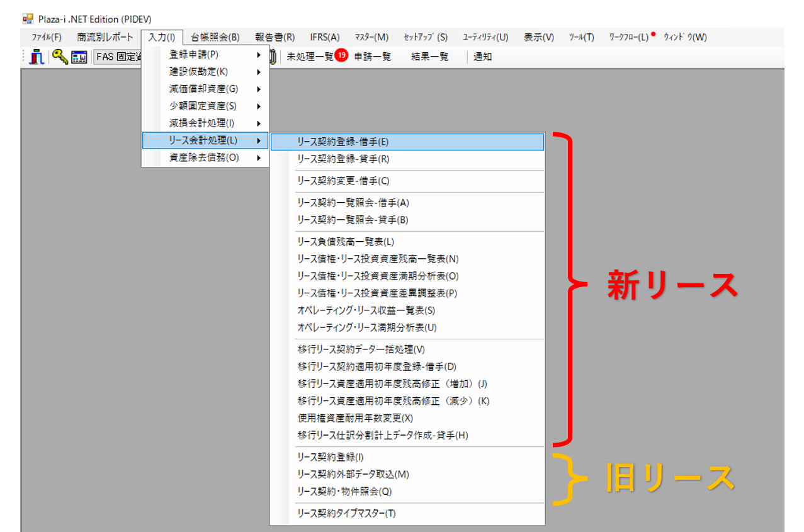Select オペレーティング・リース満期分析表(U)

(407, 327)
